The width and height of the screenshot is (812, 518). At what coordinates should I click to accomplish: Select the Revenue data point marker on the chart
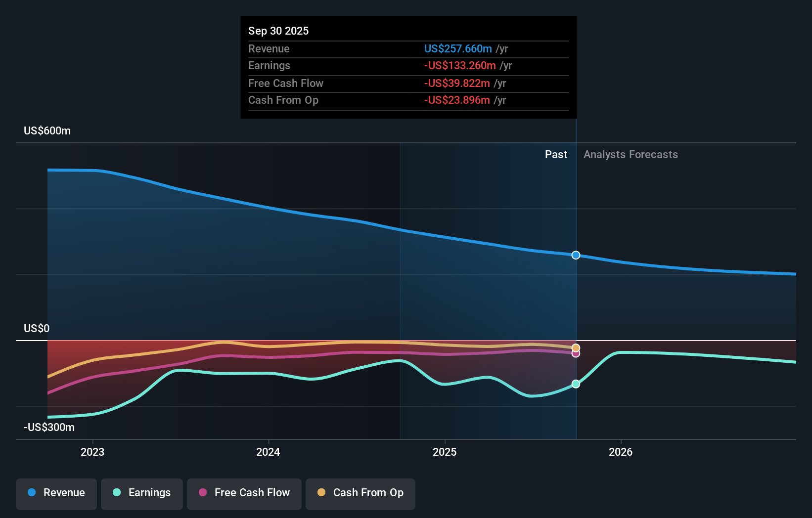click(575, 255)
